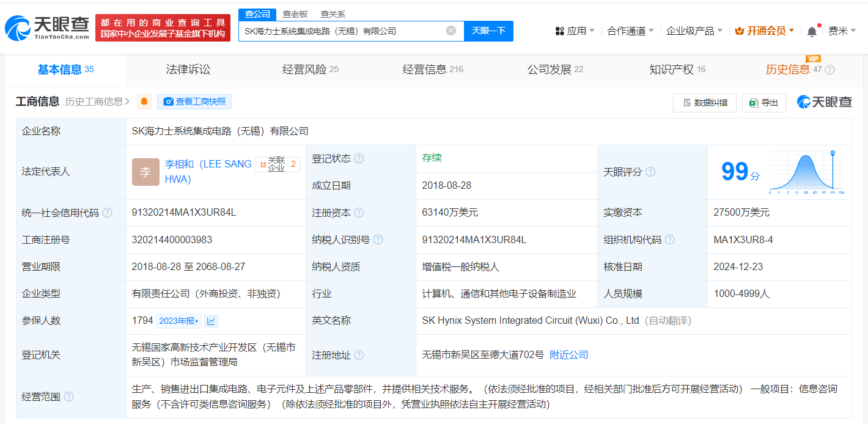868x424 pixels.
Task: Click the trend chart icon beside 2023年报
Action: point(211,321)
